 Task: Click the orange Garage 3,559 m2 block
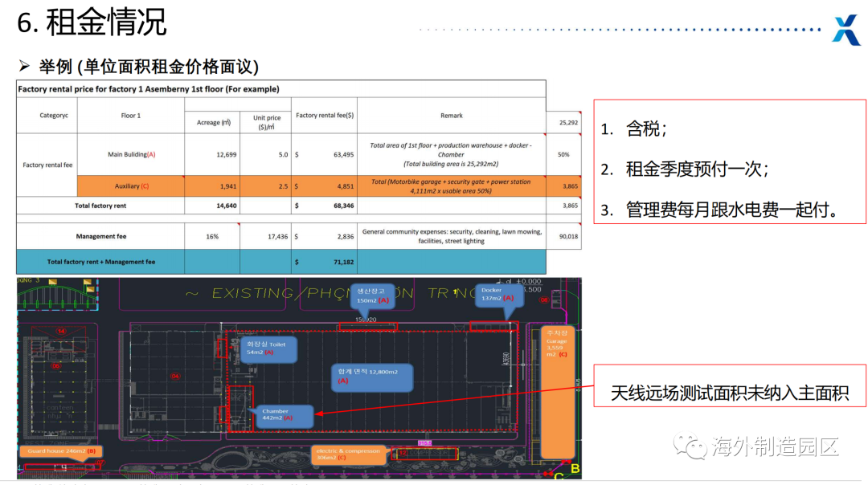click(x=557, y=393)
